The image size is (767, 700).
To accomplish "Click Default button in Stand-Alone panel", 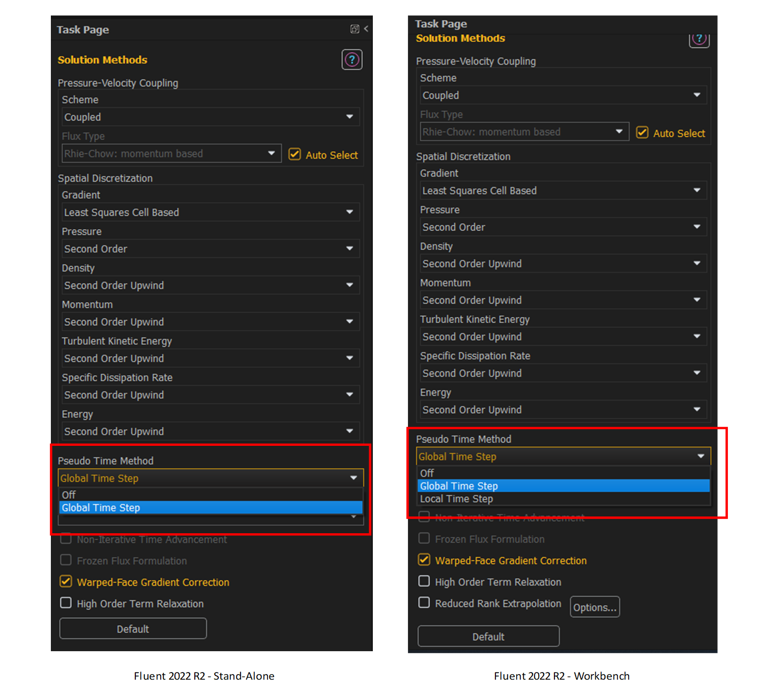I will click(133, 629).
